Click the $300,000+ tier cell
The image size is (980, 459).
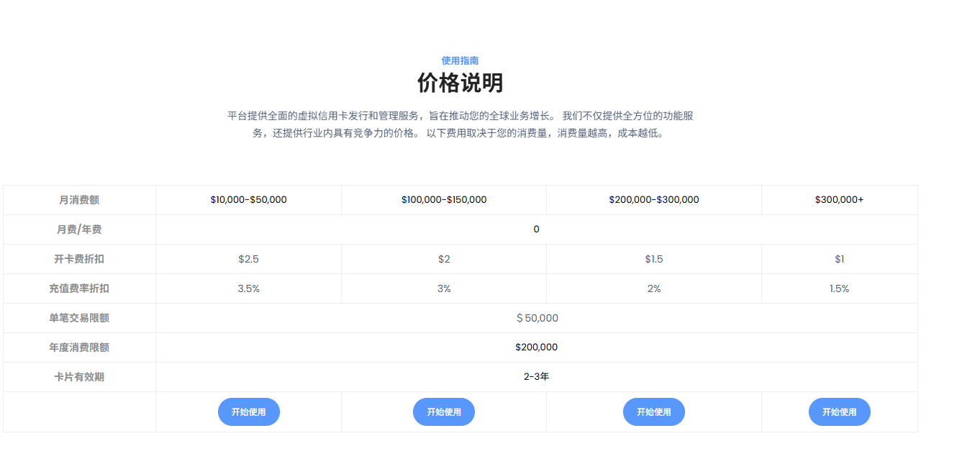[x=840, y=200]
